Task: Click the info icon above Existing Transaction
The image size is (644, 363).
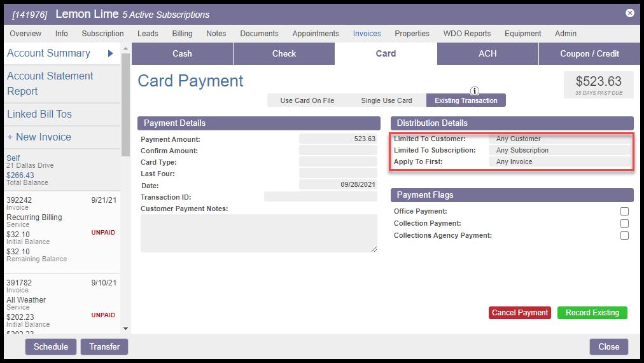Action: (475, 91)
